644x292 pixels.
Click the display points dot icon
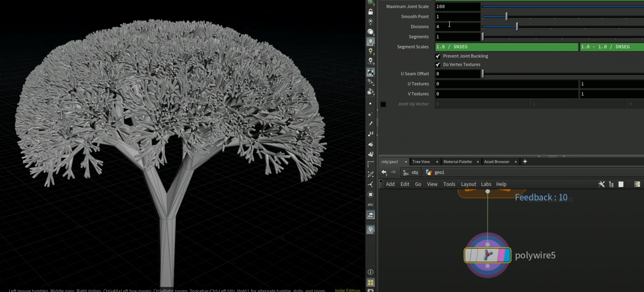tap(370, 104)
